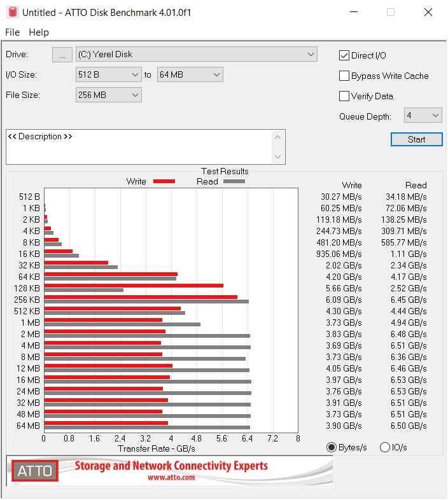Open the www.atto.com link in banner

tap(171, 477)
